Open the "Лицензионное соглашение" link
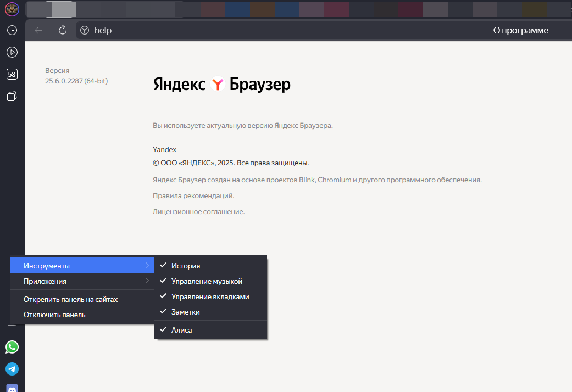 click(x=198, y=211)
